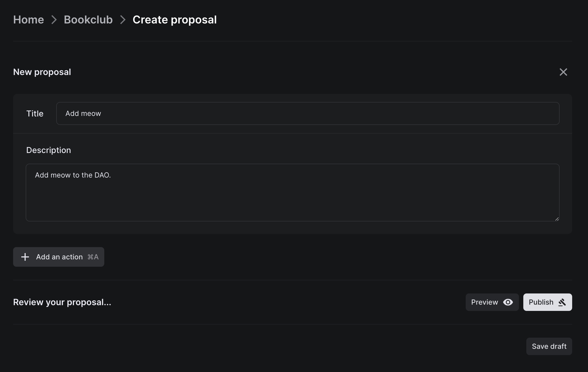Focus the Title field containing Add meow
The height and width of the screenshot is (372, 588).
[308, 113]
